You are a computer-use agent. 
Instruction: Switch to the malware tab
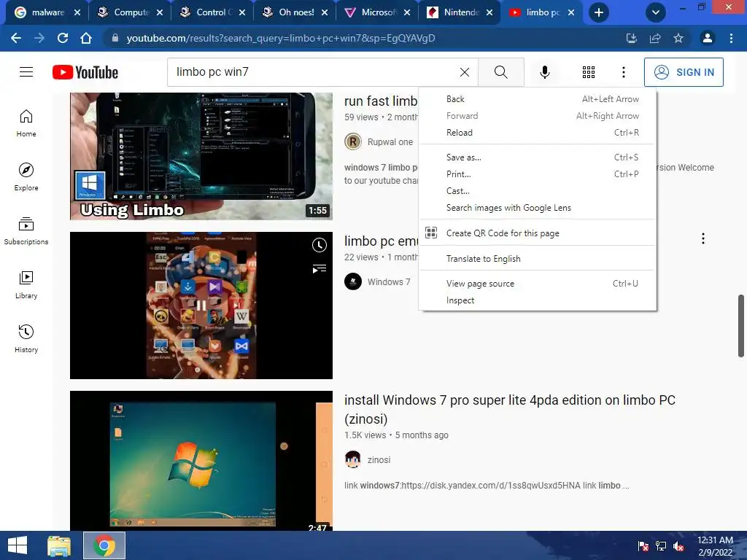click(x=47, y=12)
